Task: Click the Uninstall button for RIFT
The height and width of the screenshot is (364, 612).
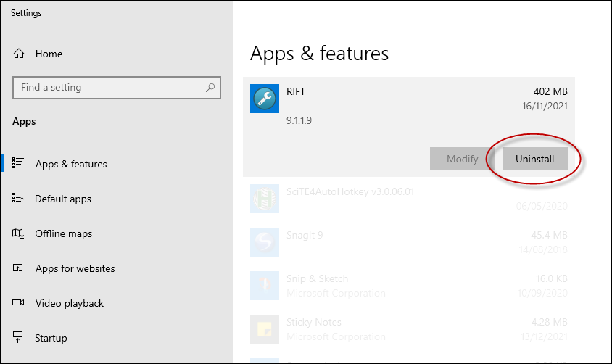Action: pyautogui.click(x=534, y=159)
